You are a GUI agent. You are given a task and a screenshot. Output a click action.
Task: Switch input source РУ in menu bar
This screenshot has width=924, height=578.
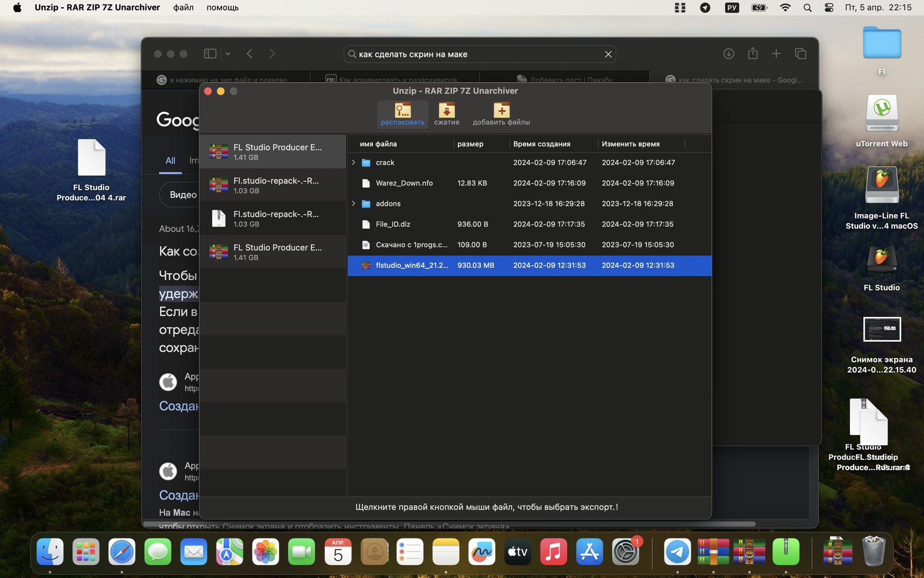[732, 8]
